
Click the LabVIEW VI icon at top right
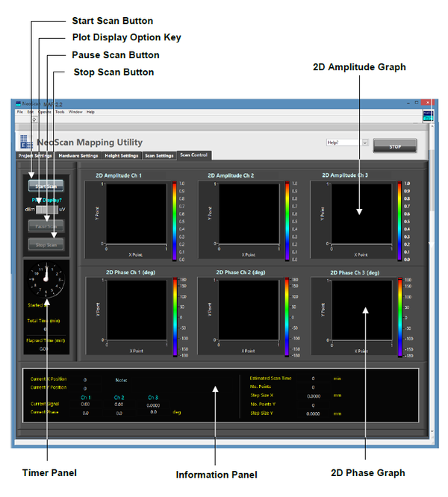[x=428, y=116]
